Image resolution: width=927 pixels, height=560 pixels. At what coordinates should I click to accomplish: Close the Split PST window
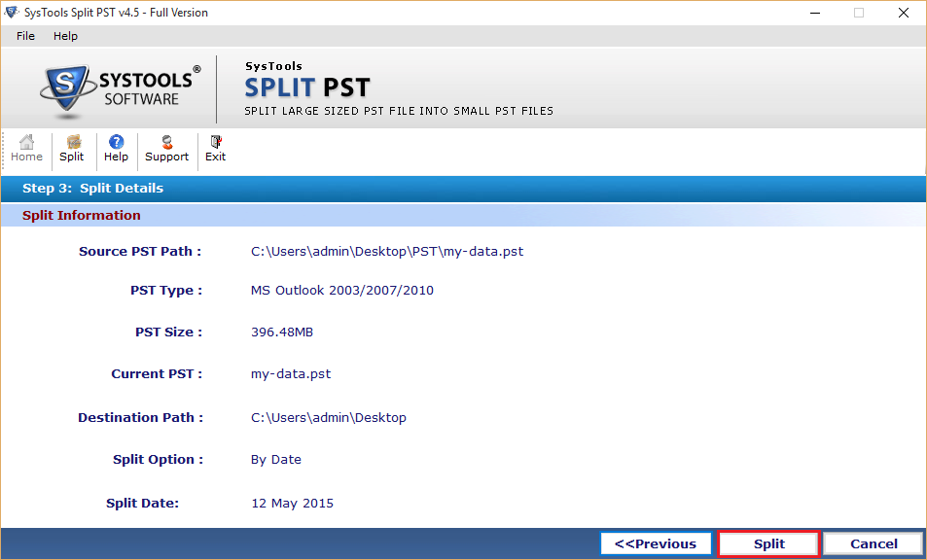point(904,13)
